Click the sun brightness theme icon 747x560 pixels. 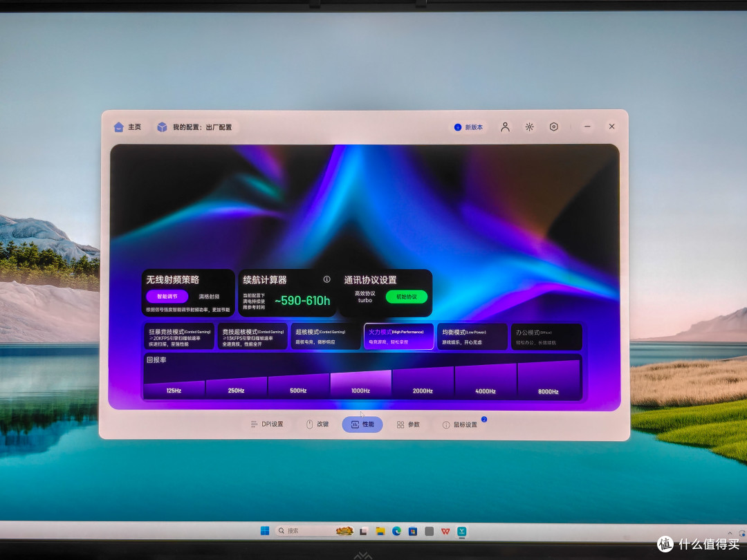(529, 127)
